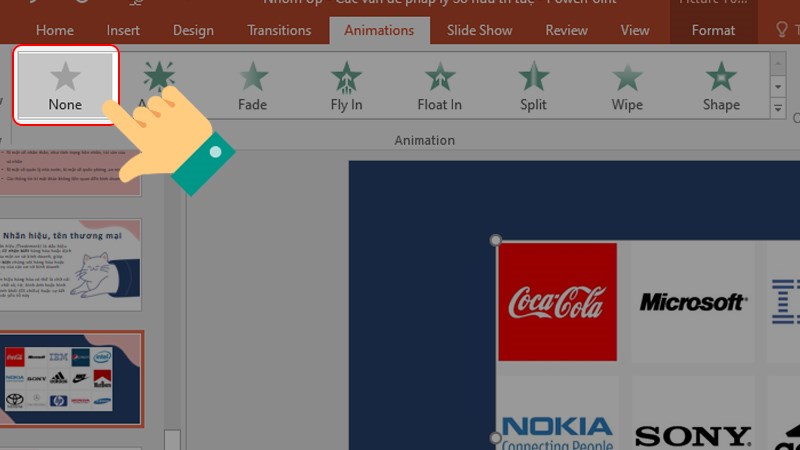Select the Wipe animation effect

pos(627,85)
